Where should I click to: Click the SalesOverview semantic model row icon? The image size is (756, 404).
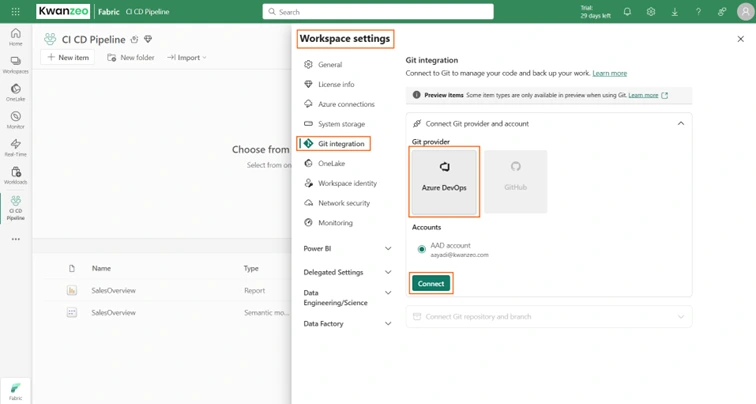coord(72,312)
